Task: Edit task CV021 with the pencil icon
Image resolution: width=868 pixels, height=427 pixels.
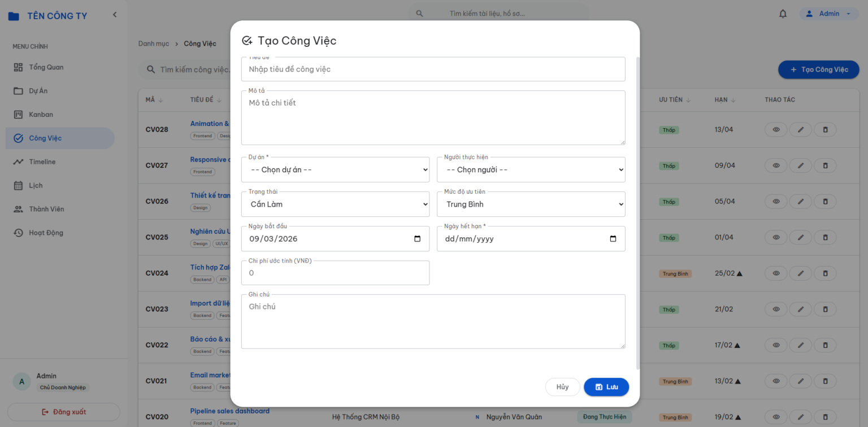Action: (801, 381)
